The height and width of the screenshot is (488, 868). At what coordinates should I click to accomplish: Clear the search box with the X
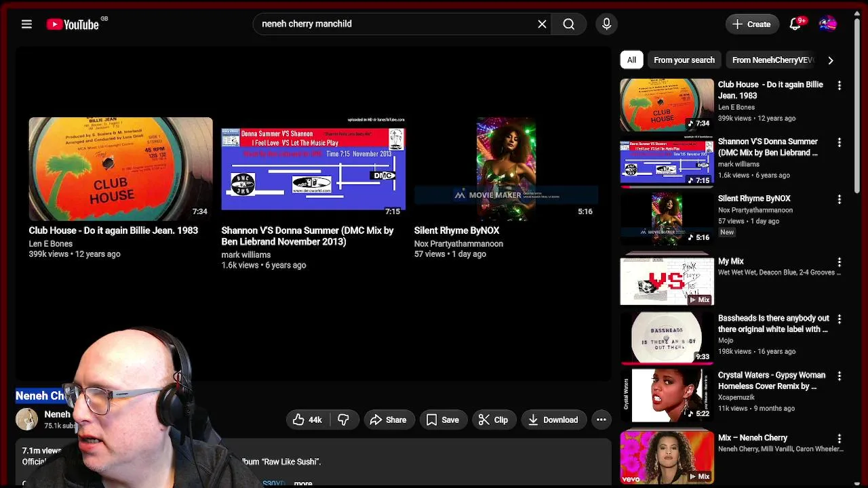tap(542, 24)
